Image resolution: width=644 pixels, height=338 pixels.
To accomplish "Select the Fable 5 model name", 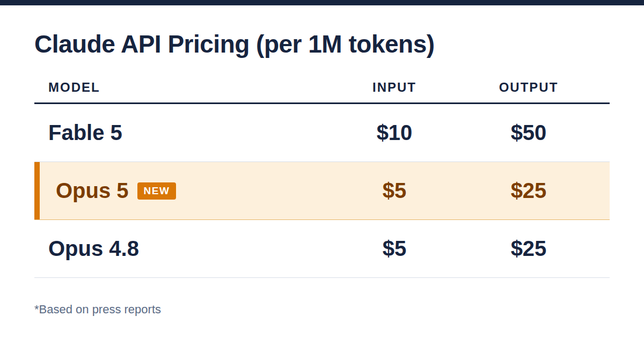I will point(85,133).
